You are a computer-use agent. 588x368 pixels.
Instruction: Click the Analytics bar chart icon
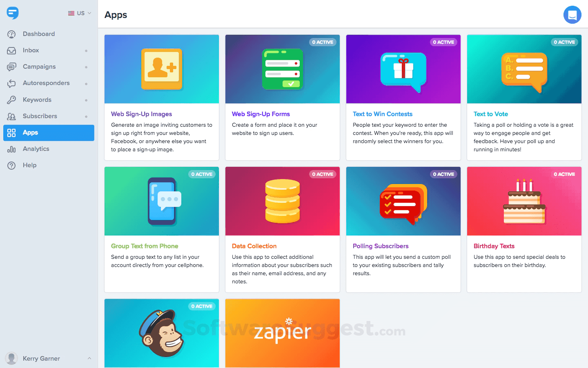pyautogui.click(x=11, y=149)
